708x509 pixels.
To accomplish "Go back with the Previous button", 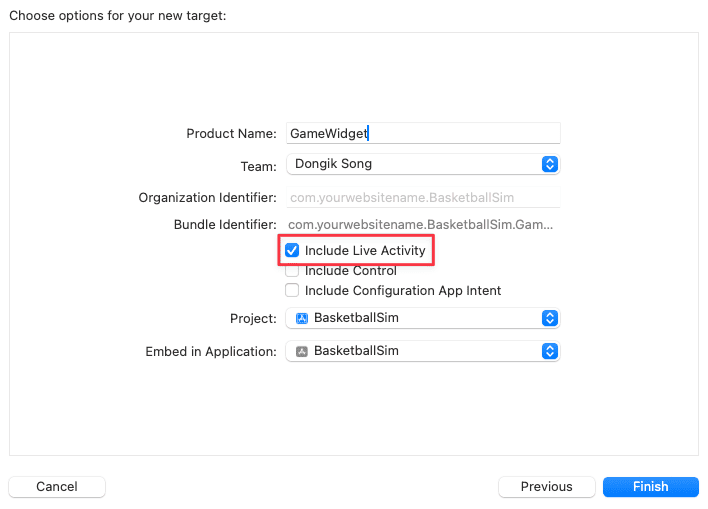I will tap(546, 487).
